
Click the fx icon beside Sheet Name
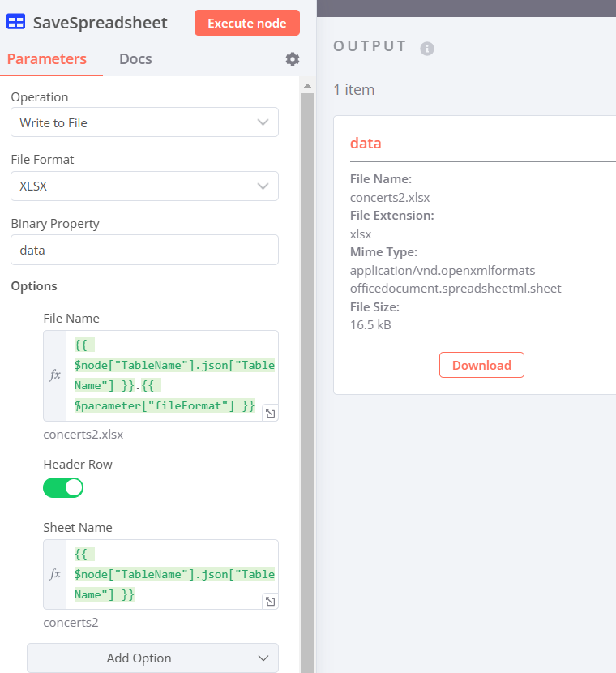point(54,574)
